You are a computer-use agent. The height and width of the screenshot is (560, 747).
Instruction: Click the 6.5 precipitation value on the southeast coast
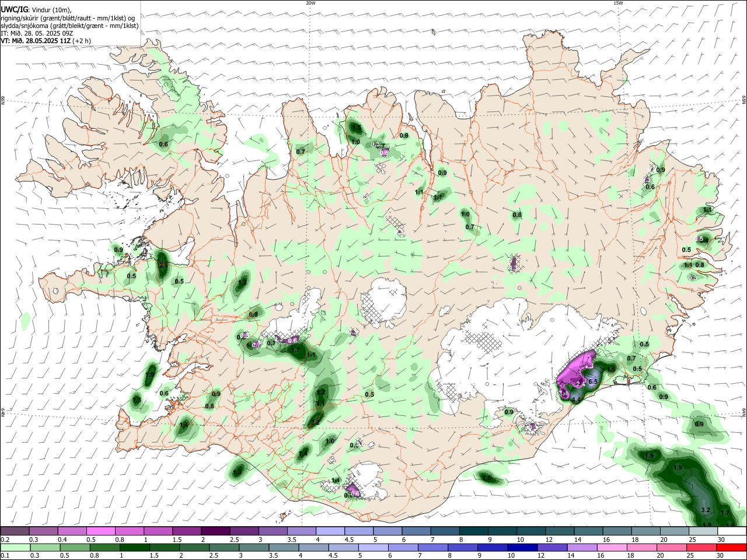tap(594, 381)
